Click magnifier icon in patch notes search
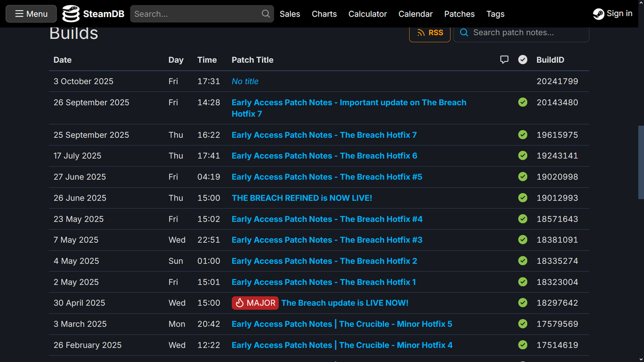644x362 pixels. [x=464, y=33]
